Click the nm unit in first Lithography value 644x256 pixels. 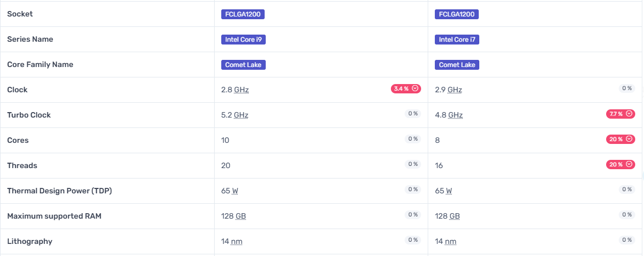pyautogui.click(x=237, y=242)
